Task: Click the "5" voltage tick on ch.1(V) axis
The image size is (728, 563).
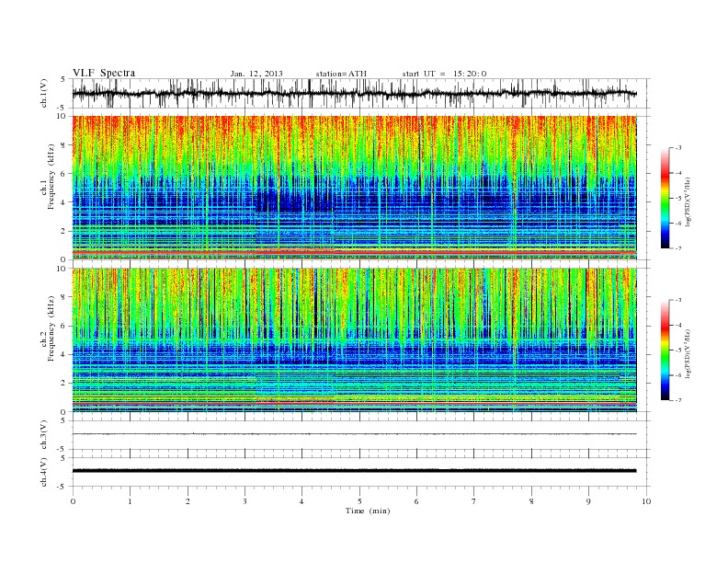Action: pyautogui.click(x=64, y=79)
